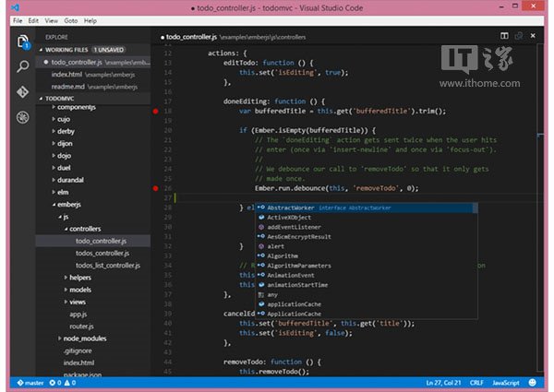Toggle breakpoint on line 26
The height and width of the screenshot is (392, 554).
click(x=155, y=188)
